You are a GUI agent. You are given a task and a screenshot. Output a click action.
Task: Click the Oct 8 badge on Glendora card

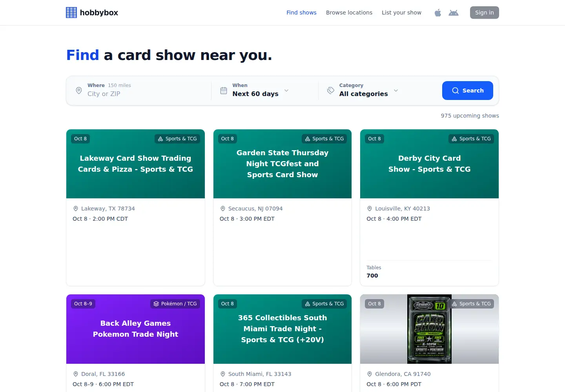coord(374,304)
